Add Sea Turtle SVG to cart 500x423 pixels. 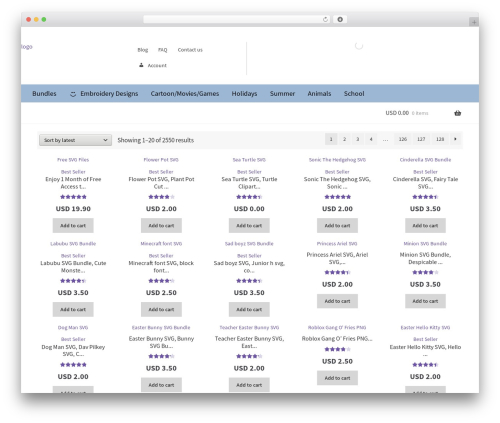pyautogui.click(x=249, y=226)
